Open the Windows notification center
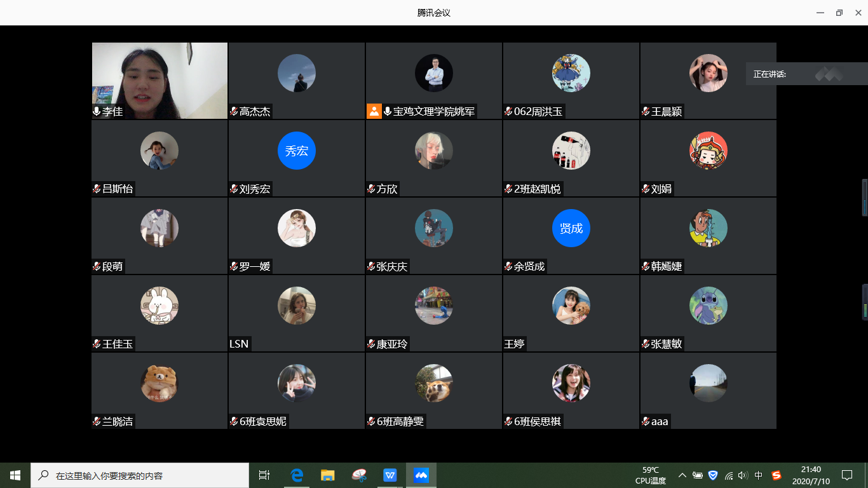The height and width of the screenshot is (488, 868). [846, 475]
